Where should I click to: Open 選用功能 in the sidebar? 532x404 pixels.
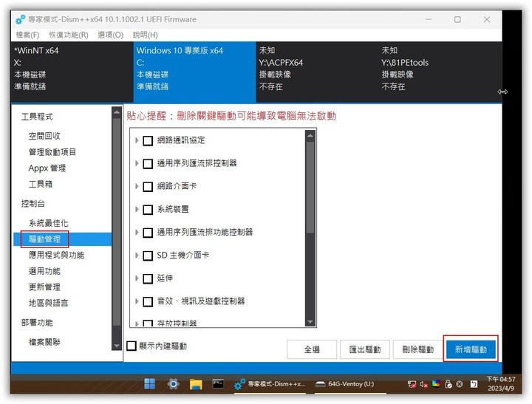pyautogui.click(x=44, y=271)
